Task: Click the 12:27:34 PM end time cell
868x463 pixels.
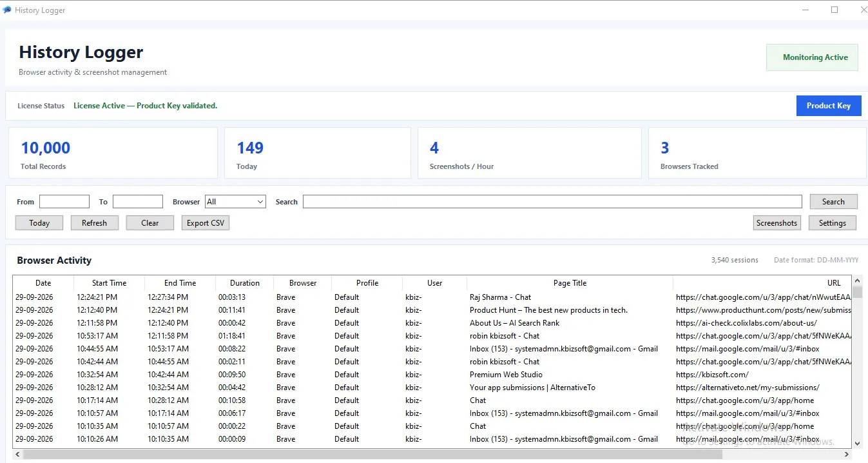Action: [x=168, y=297]
